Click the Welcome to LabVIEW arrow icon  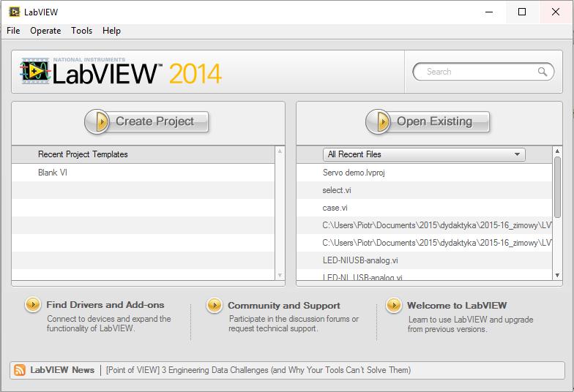coord(394,306)
